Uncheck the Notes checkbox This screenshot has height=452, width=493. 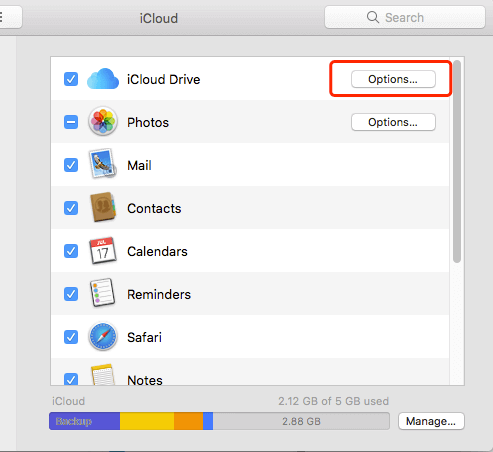tap(71, 379)
